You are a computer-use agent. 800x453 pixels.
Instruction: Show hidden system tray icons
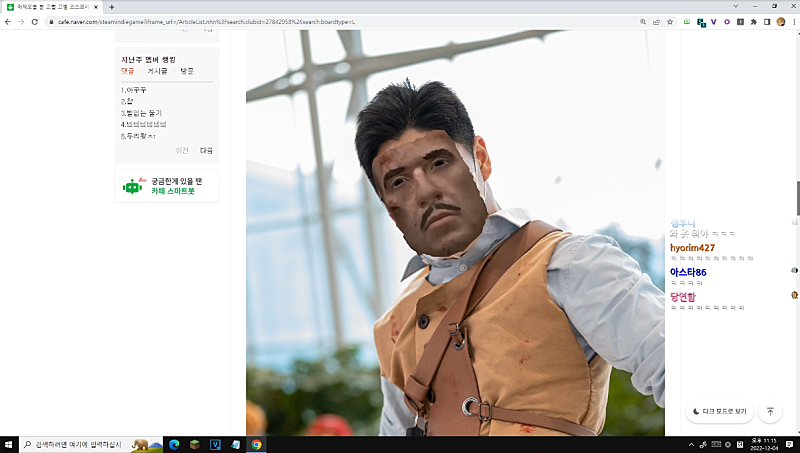point(692,444)
